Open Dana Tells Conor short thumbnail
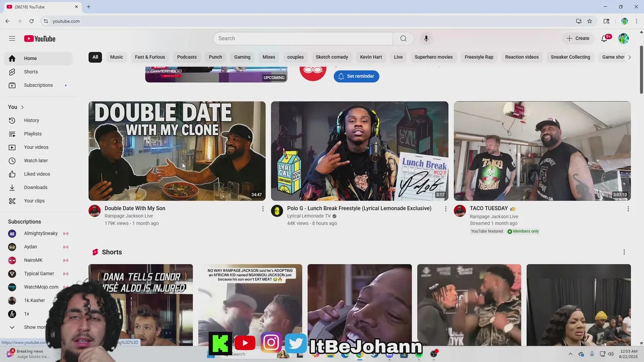The width and height of the screenshot is (644, 362). pos(141,305)
